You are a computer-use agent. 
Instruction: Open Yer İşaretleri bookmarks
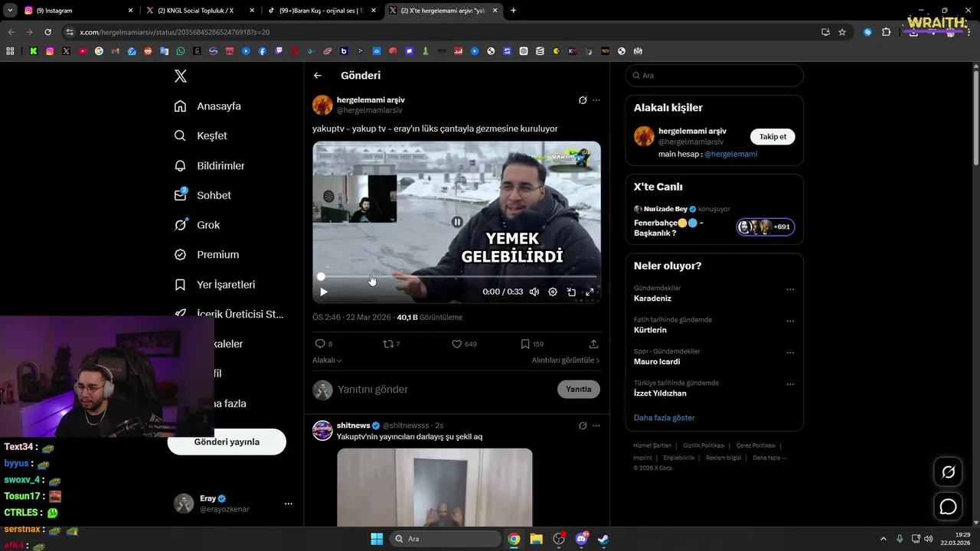(214, 285)
